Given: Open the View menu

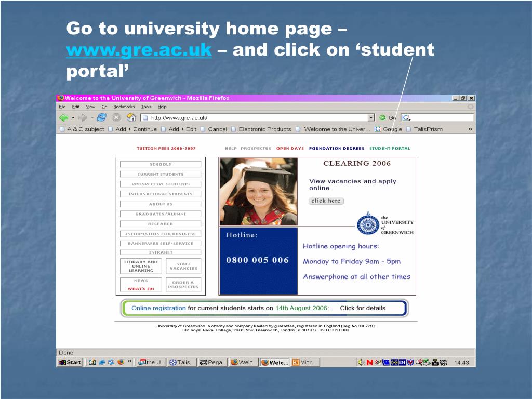Looking at the screenshot, I should click(90, 107).
